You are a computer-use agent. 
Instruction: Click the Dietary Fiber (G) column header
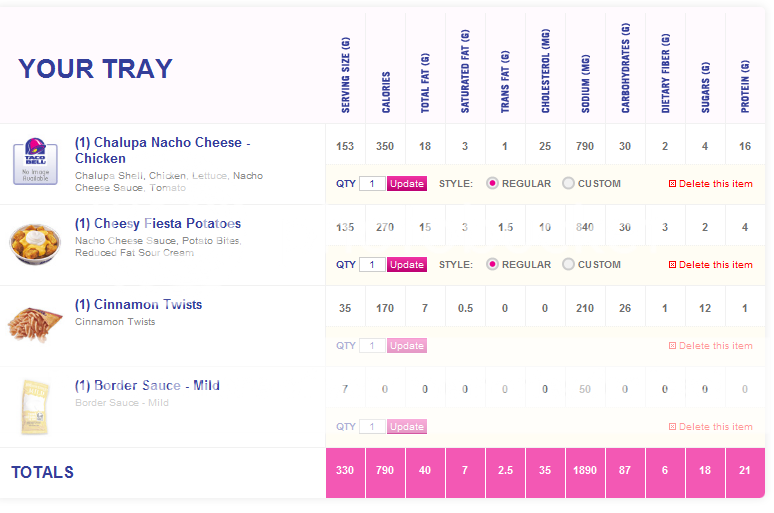pyautogui.click(x=665, y=73)
